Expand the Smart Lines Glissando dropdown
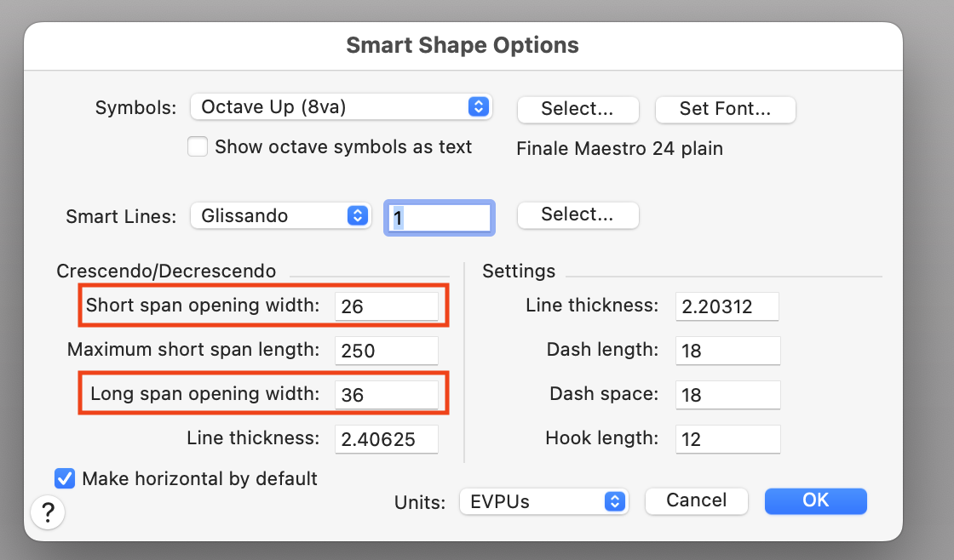This screenshot has height=560, width=954. (x=280, y=216)
